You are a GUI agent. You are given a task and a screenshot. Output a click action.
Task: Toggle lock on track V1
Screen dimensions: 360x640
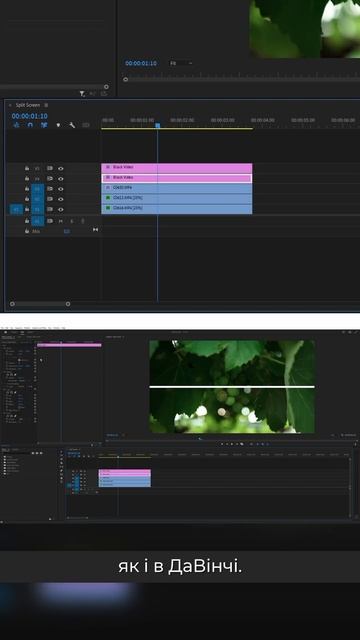[27, 209]
